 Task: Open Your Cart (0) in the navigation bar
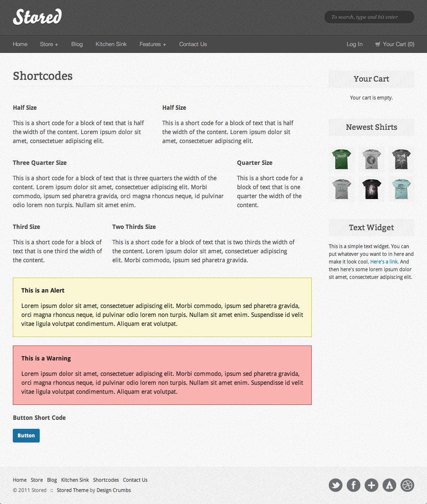tap(395, 44)
